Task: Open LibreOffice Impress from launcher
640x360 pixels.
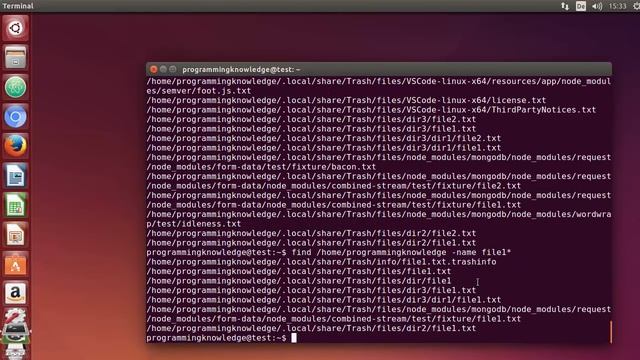Action: click(16, 235)
